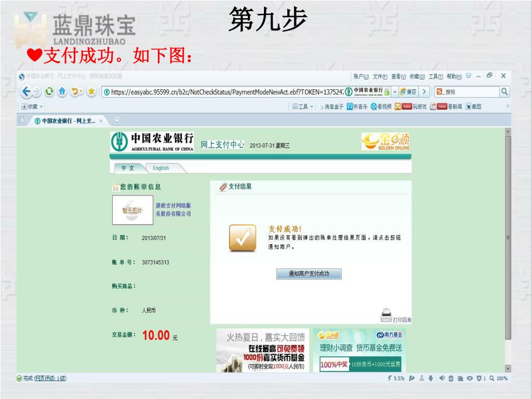This screenshot has height=399, width=532.
Task: Toggle the eye protection mode icon
Action: 470,378
